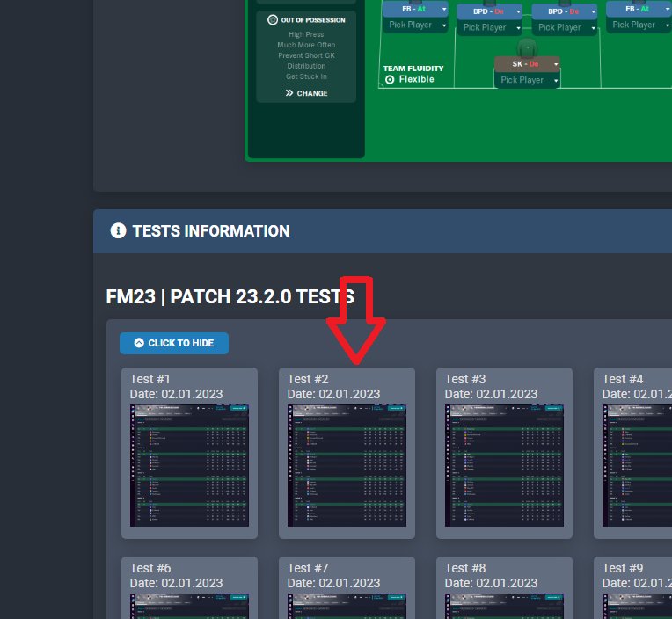
Task: Click 'High Press' instruction text
Action: tap(306, 34)
